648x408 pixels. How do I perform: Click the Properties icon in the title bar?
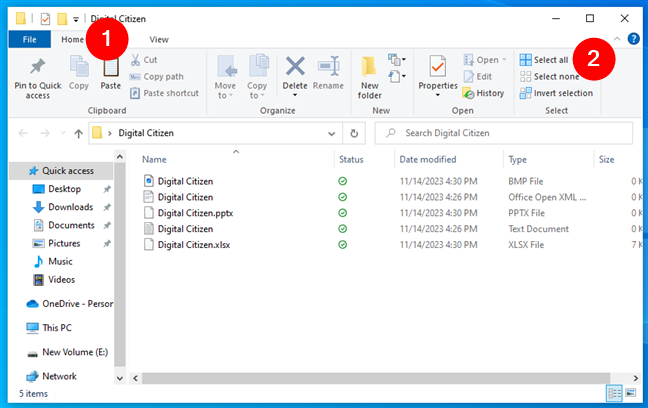pos(45,19)
